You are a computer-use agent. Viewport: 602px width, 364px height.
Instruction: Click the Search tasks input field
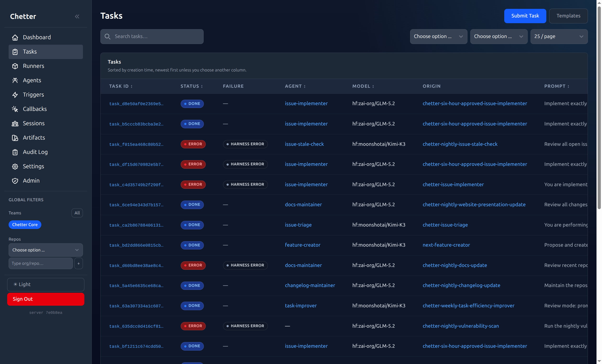click(152, 36)
